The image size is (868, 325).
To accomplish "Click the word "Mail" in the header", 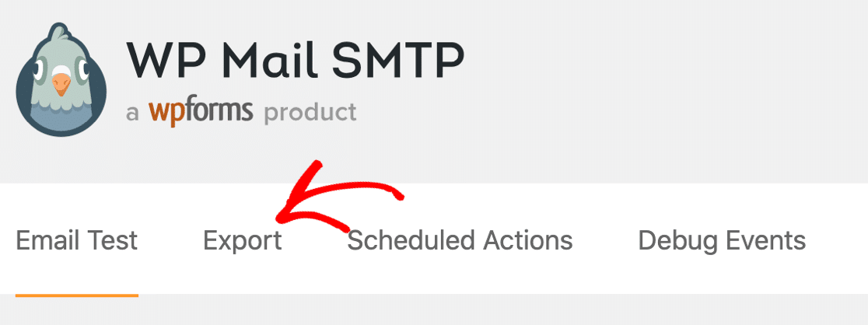I will 271,58.
